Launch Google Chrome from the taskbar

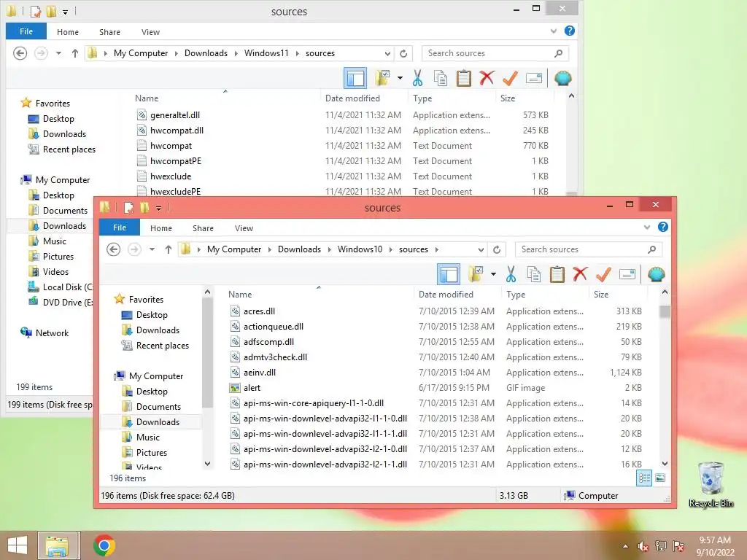pyautogui.click(x=104, y=545)
